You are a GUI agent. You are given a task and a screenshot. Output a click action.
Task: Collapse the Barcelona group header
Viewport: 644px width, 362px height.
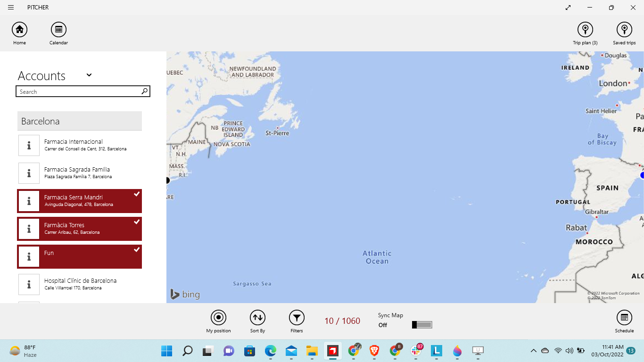point(79,121)
